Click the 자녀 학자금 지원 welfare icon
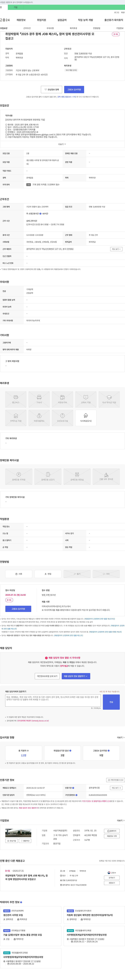 (x=109, y=399)
